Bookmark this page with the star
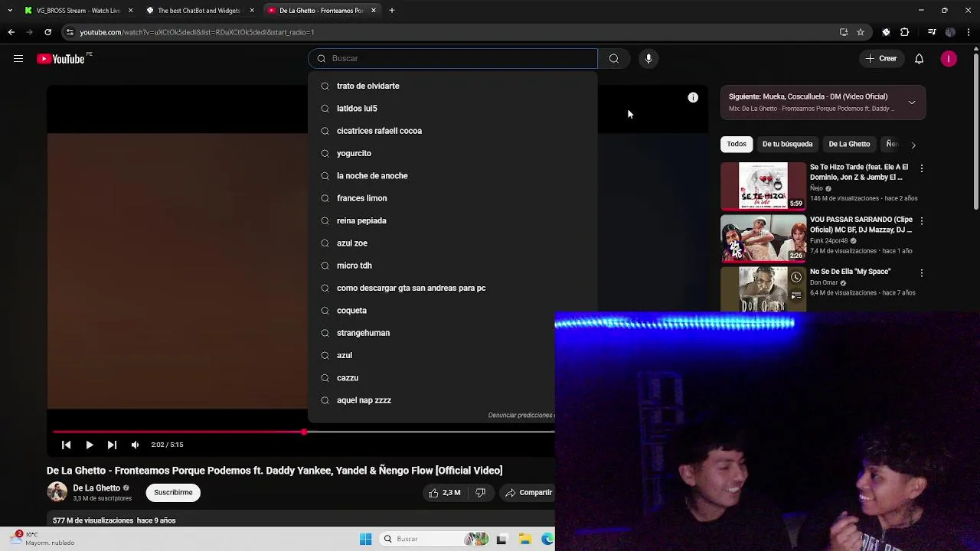Viewport: 980px width, 551px height. [861, 32]
